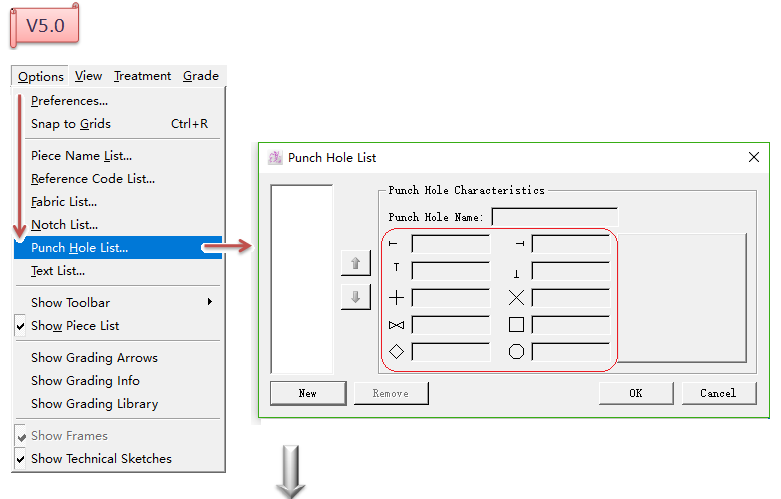Open the Treatment menu
The image size is (781, 499).
coord(142,76)
